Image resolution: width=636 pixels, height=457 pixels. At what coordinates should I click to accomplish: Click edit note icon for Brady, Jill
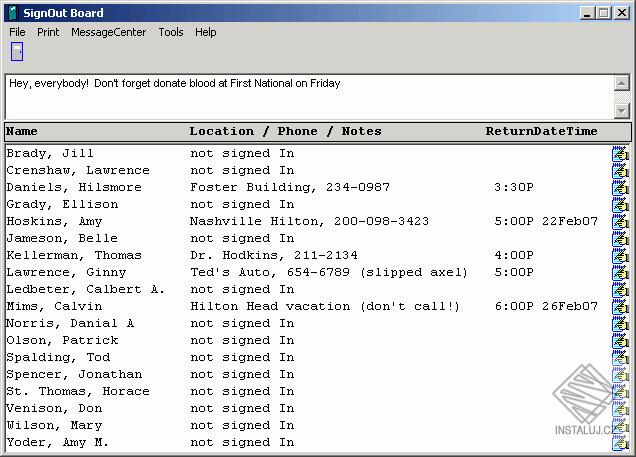(620, 154)
